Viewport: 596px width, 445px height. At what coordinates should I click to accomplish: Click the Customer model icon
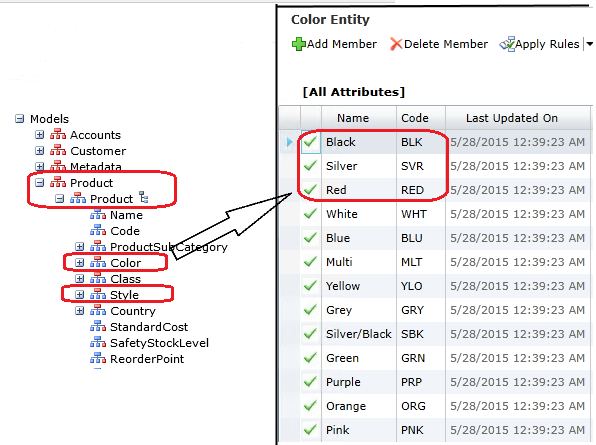click(x=58, y=150)
